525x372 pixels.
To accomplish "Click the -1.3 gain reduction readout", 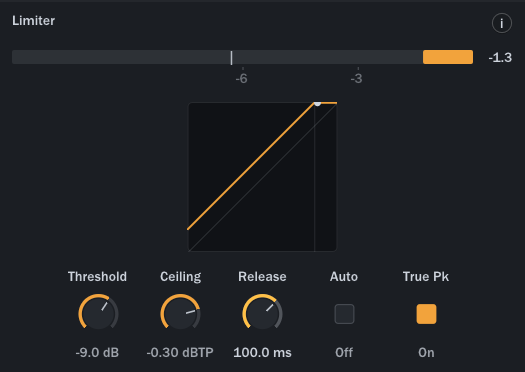I will (500, 58).
